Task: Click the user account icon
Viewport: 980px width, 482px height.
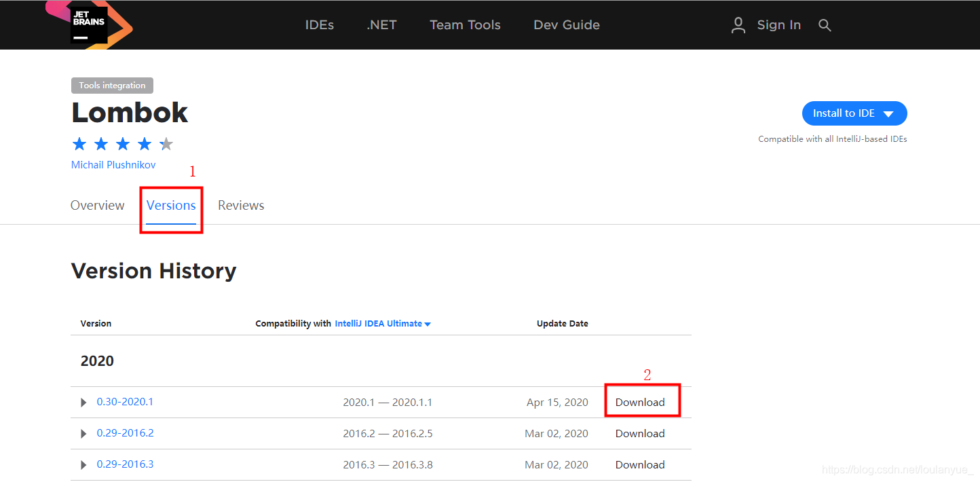Action: [x=738, y=25]
